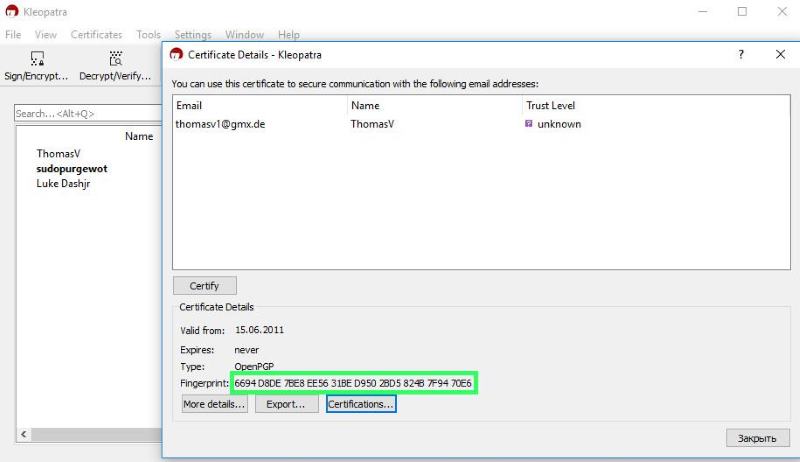Click the Trust Level column header
The image size is (800, 462).
coord(551,106)
